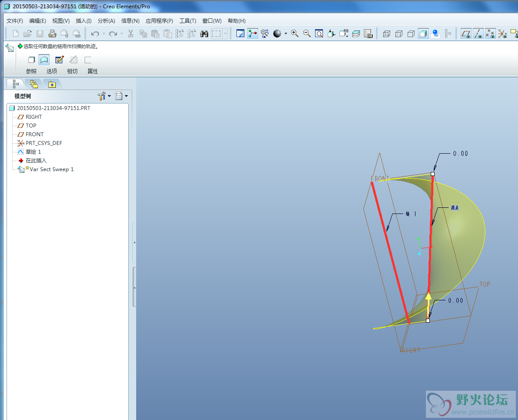The height and width of the screenshot is (420, 518).
Task: Zoom in with the plus magnifier
Action: click(x=295, y=33)
